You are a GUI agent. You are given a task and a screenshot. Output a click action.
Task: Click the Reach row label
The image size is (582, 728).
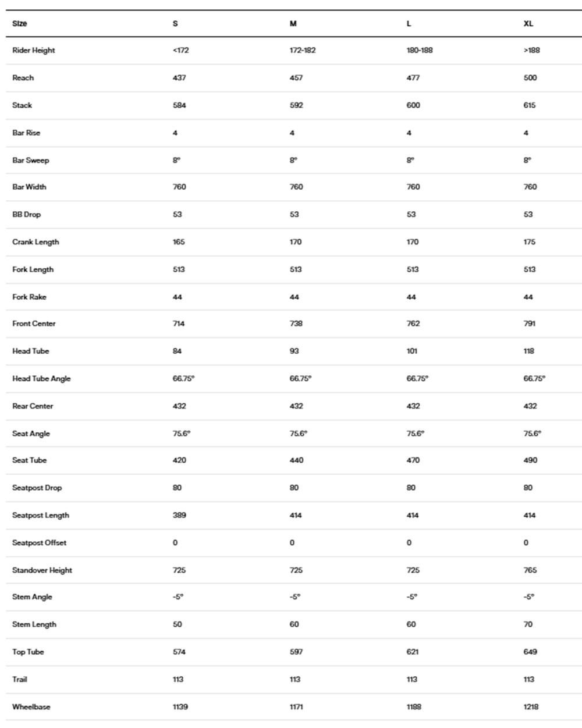click(23, 78)
